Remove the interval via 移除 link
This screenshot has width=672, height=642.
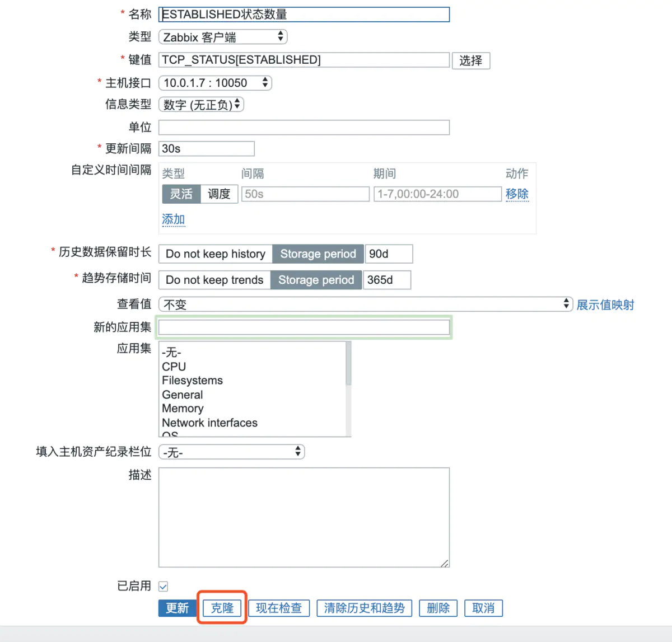(x=517, y=194)
